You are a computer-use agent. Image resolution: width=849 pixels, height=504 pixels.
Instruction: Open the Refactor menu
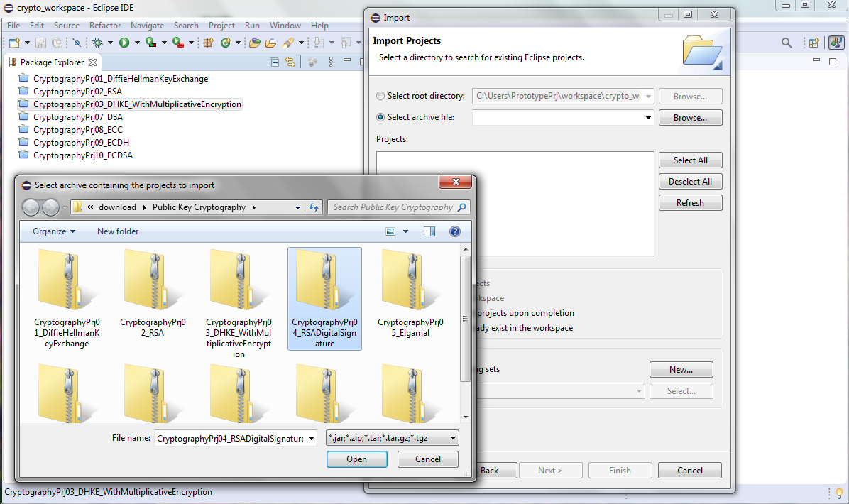[105, 25]
